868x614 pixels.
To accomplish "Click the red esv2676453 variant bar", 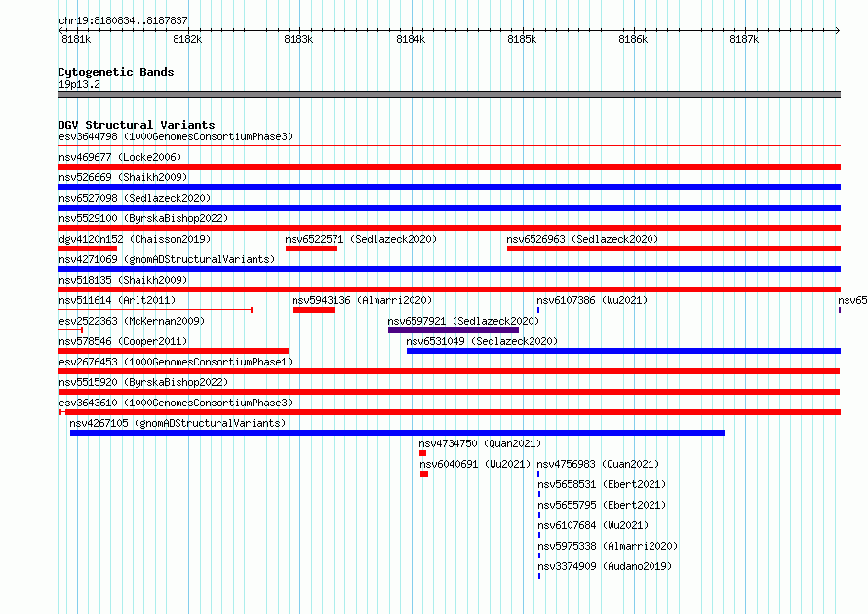I will pyautogui.click(x=449, y=371).
